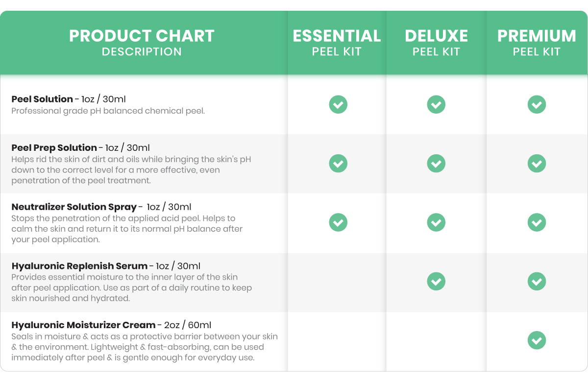Click Premium checkmark for Hyaluronic Moisturizer Cream
This screenshot has width=588, height=382.
click(x=537, y=340)
